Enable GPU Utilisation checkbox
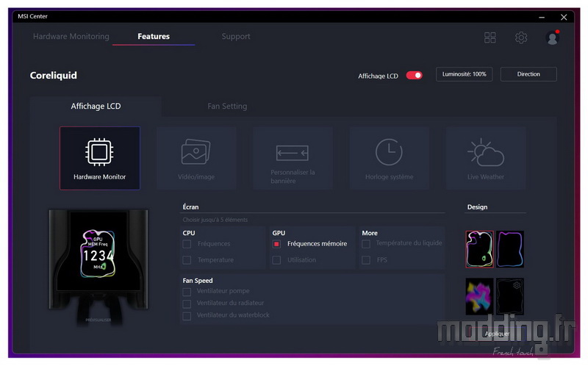Viewport: 588px width, 366px height. tap(276, 260)
